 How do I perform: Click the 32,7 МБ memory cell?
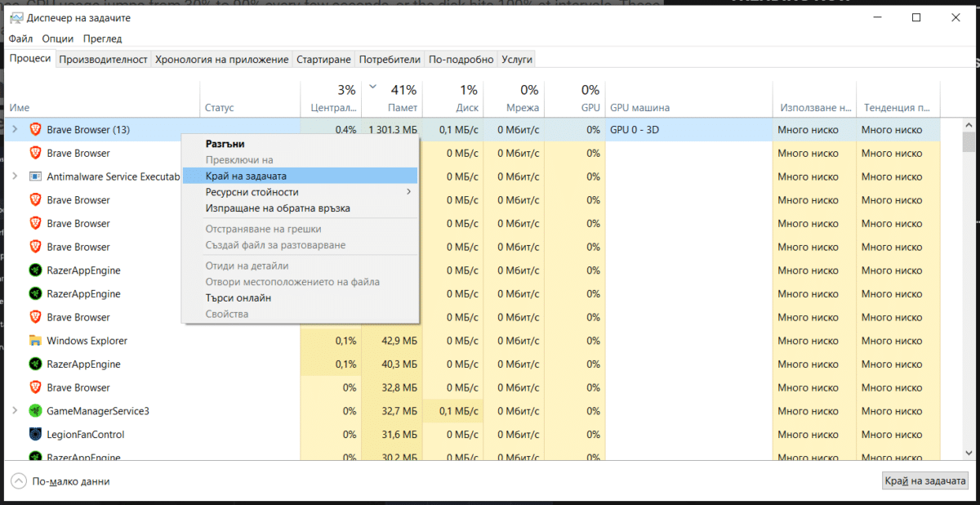click(399, 411)
